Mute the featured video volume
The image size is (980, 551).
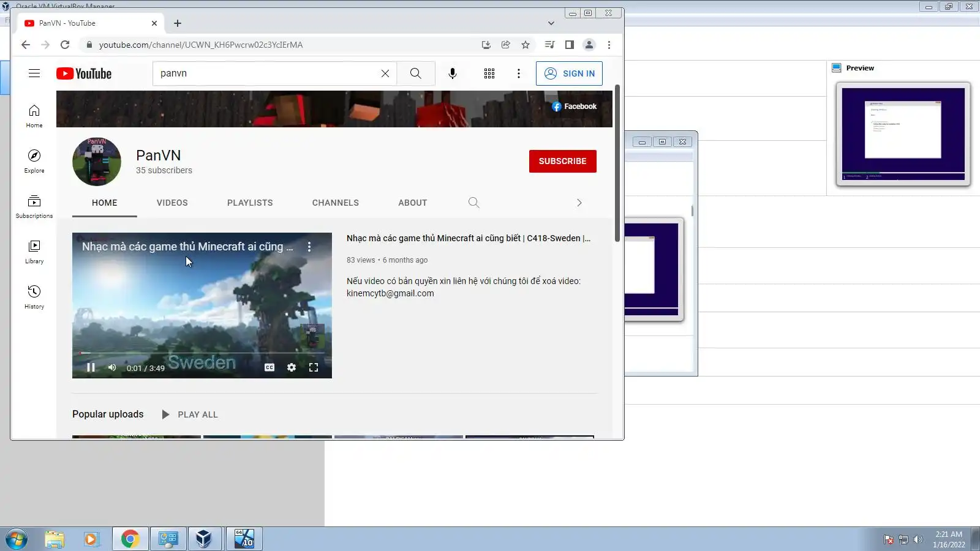pos(112,367)
